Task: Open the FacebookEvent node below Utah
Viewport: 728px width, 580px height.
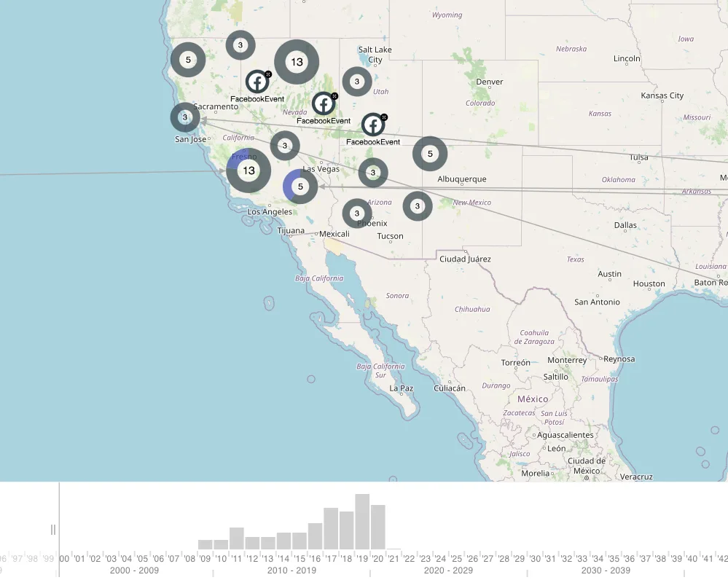Action: pos(373,125)
